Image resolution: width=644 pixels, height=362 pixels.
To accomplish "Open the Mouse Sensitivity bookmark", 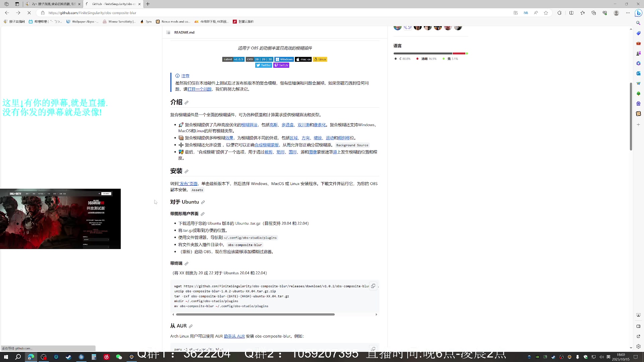I will 119,21.
